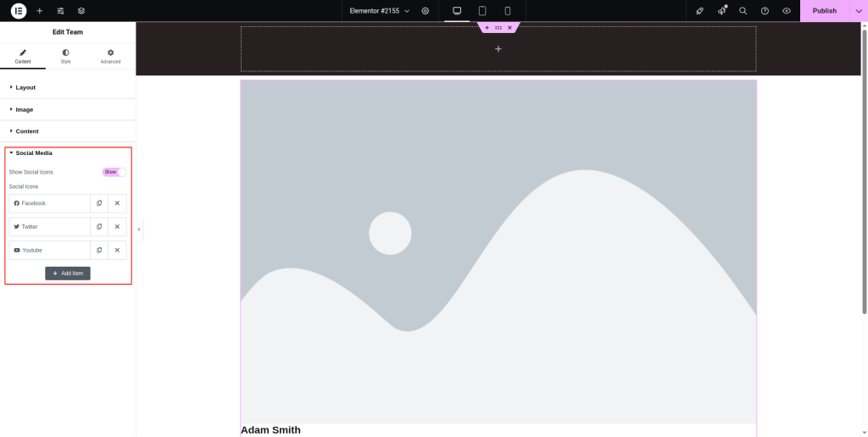
Task: Expand the Content section
Action: (x=68, y=131)
